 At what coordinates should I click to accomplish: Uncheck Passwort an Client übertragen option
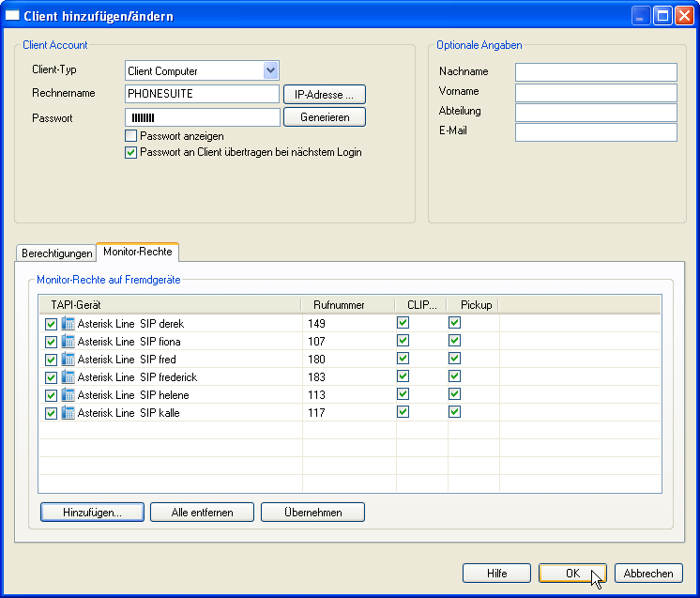(131, 152)
